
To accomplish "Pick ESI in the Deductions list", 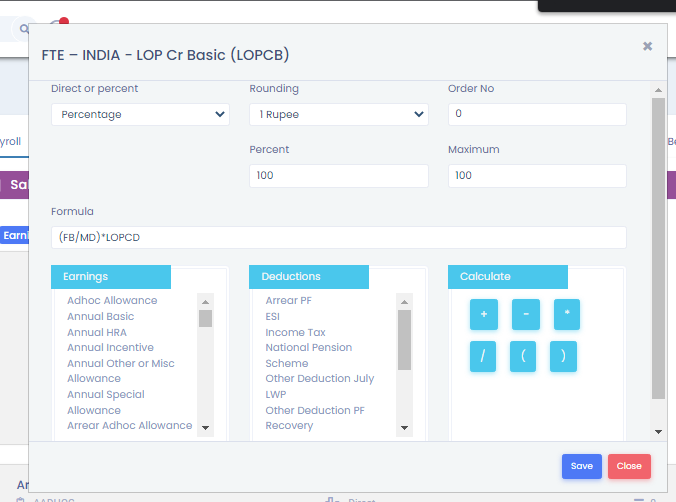I will point(274,317).
